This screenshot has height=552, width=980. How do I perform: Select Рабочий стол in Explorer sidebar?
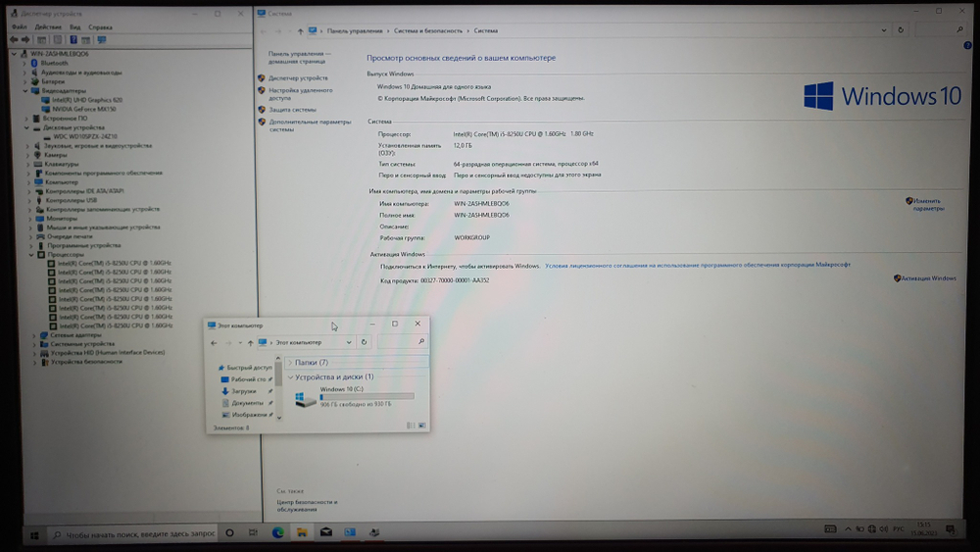tap(246, 379)
